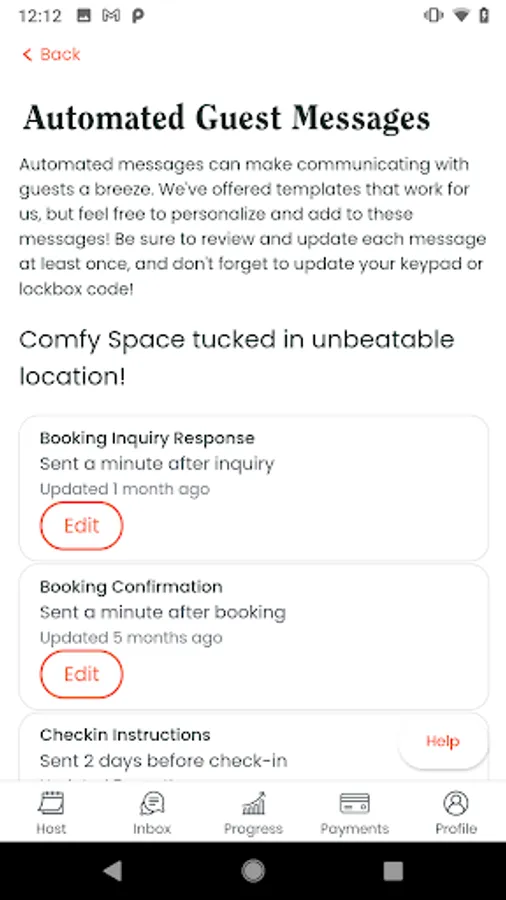Select the Checkin Instructions card
This screenshot has height=900, width=506.
[254, 746]
